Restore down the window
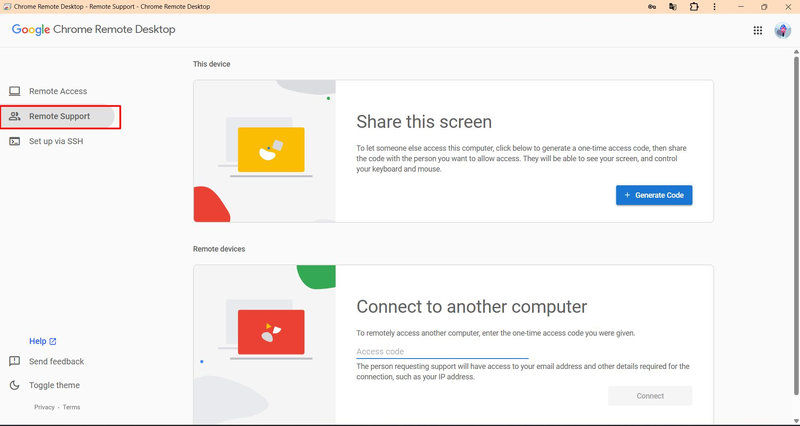The height and width of the screenshot is (426, 800). [x=764, y=7]
